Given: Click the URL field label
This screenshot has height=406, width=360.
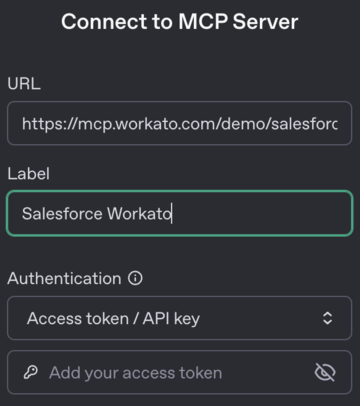Looking at the screenshot, I should click(24, 83).
